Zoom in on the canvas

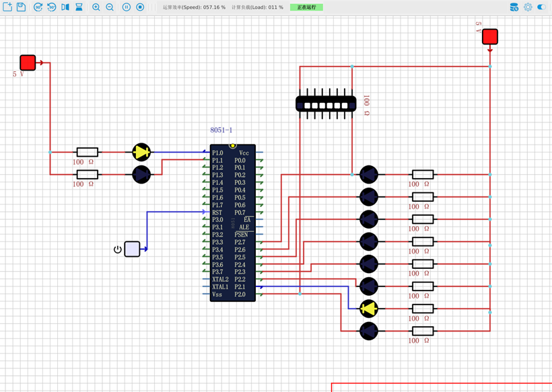tap(96, 7)
